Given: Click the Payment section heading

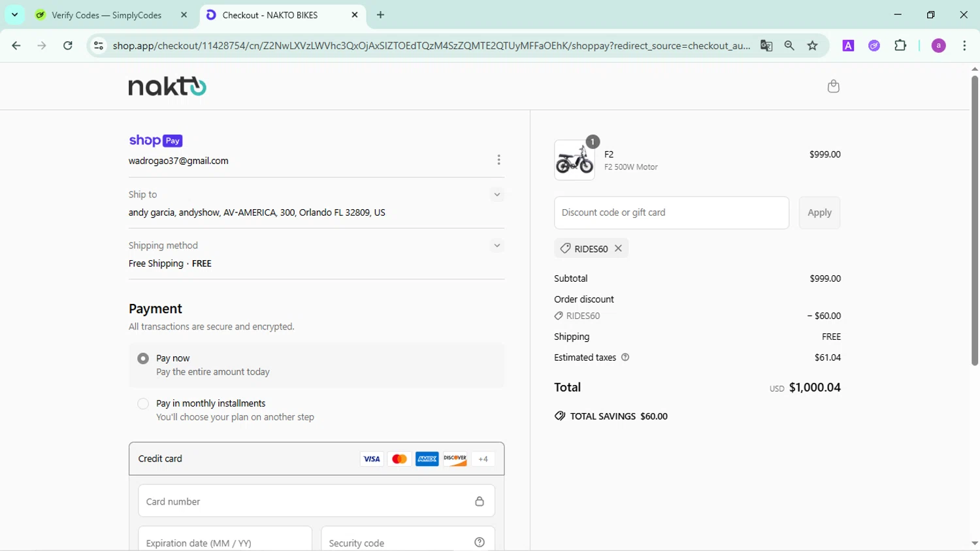Looking at the screenshot, I should [155, 309].
